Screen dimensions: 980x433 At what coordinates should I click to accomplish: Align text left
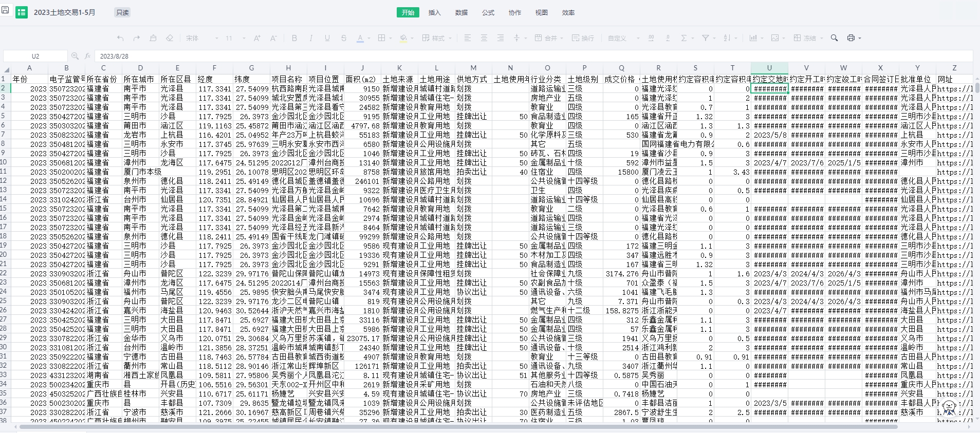[x=468, y=38]
